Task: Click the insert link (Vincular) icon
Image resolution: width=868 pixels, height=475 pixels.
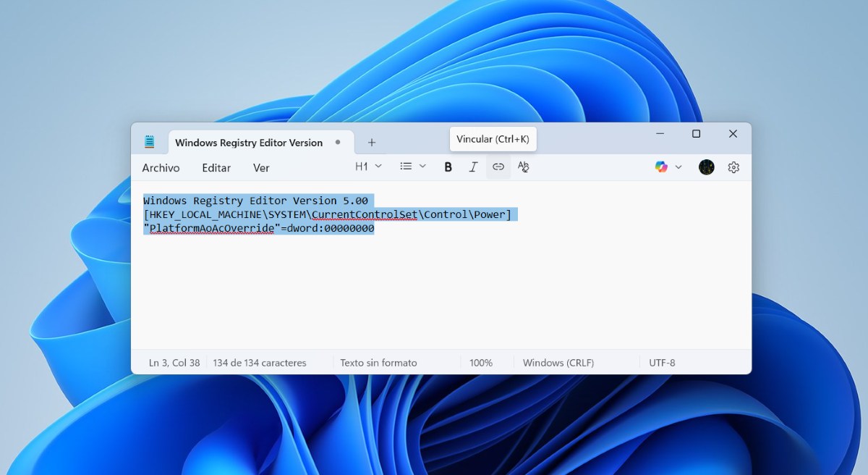Action: [x=498, y=167]
